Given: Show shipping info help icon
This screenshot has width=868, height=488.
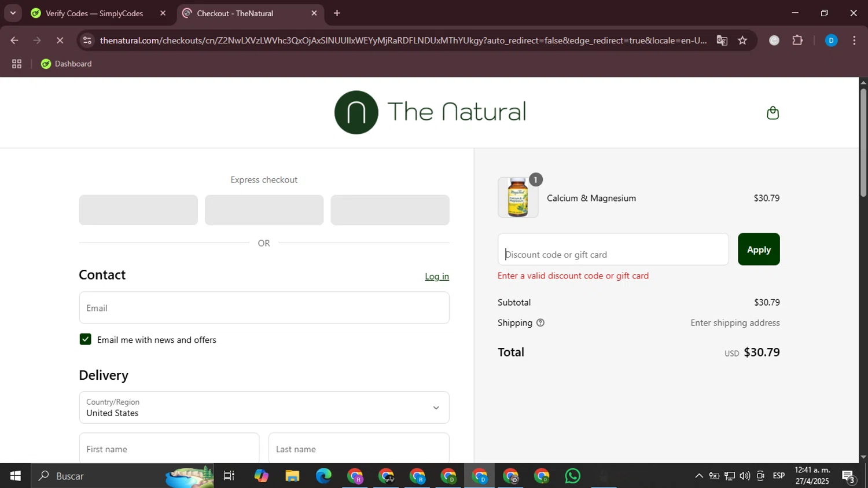Looking at the screenshot, I should (x=540, y=323).
